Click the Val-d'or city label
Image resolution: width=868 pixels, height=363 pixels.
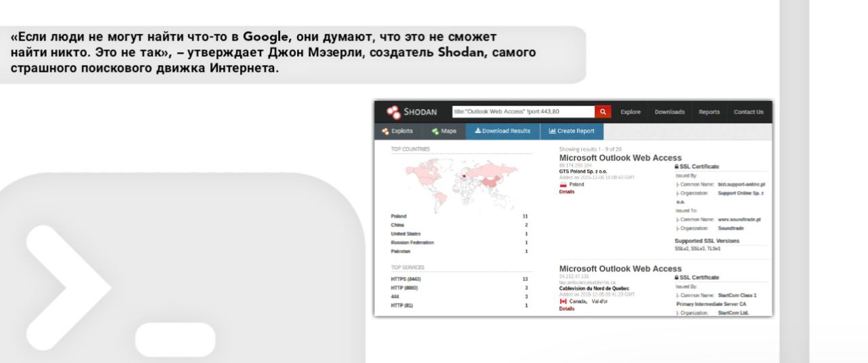(x=600, y=301)
